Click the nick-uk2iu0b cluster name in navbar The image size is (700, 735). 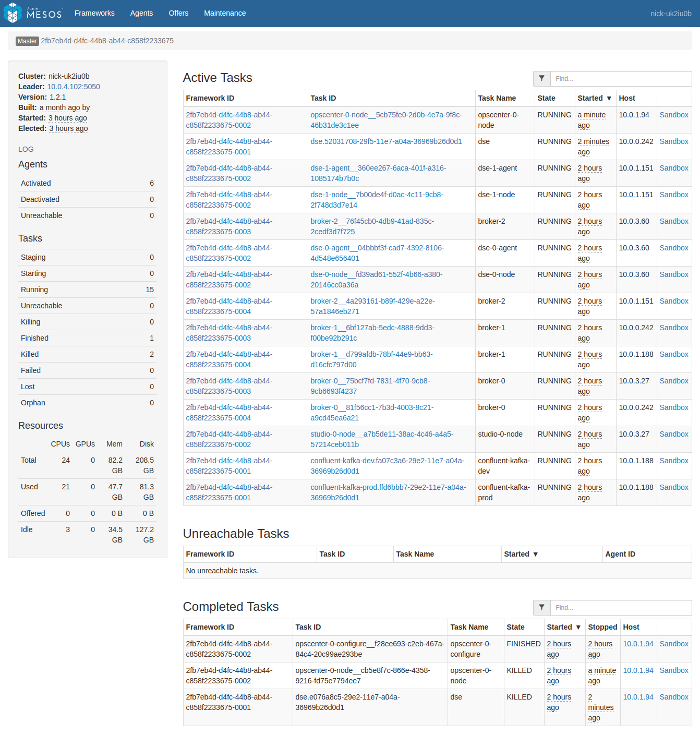pyautogui.click(x=671, y=14)
